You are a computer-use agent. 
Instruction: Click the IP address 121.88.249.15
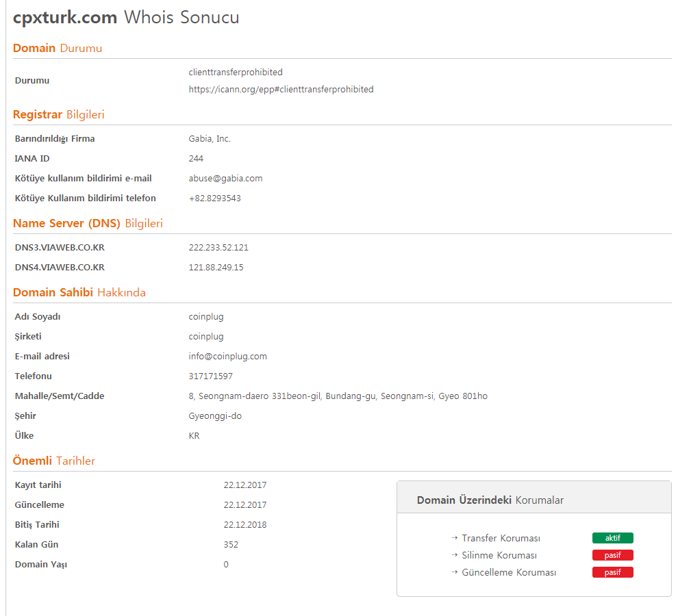tap(216, 268)
